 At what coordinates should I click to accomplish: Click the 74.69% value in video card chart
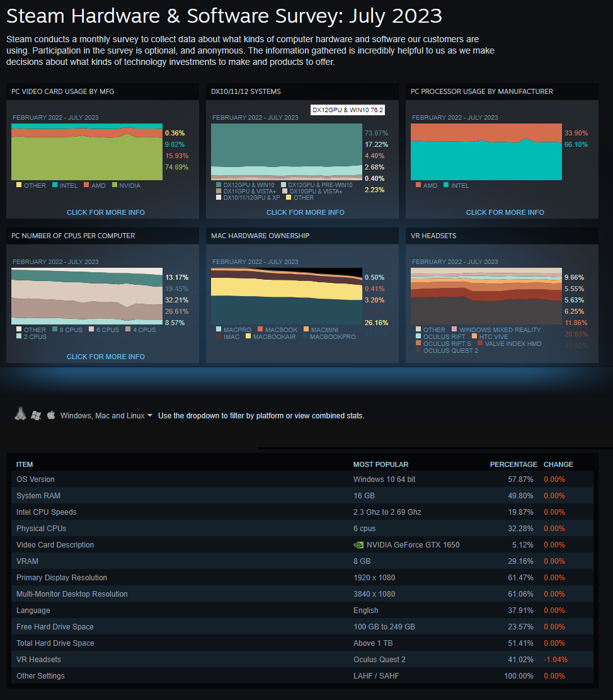tap(177, 167)
